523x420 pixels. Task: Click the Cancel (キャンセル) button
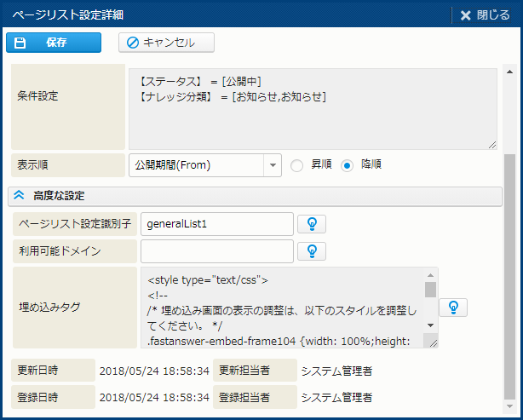166,43
